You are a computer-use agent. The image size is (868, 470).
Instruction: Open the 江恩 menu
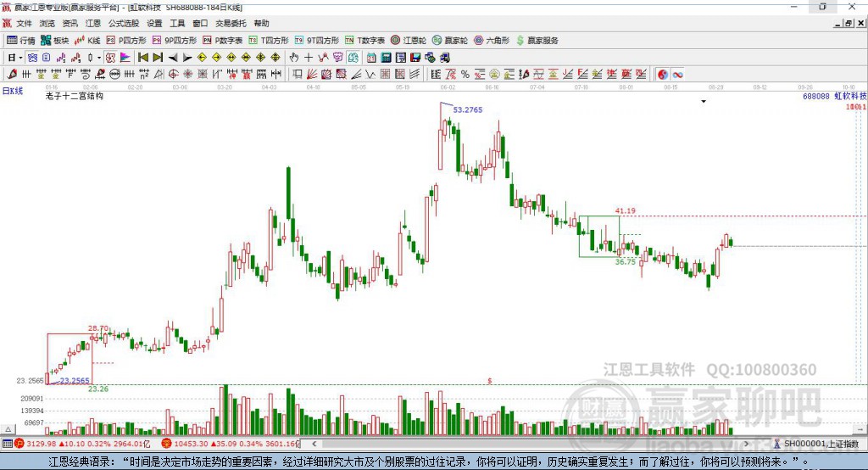click(x=93, y=23)
